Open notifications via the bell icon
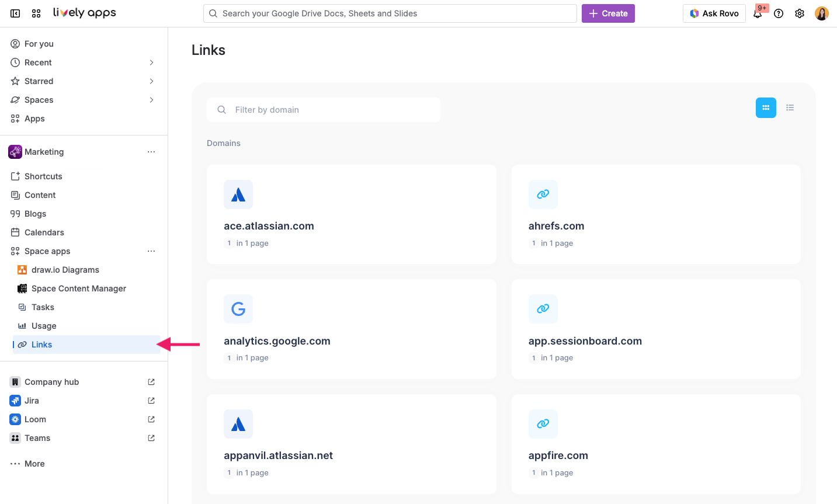This screenshot has height=504, width=837. pos(758,13)
